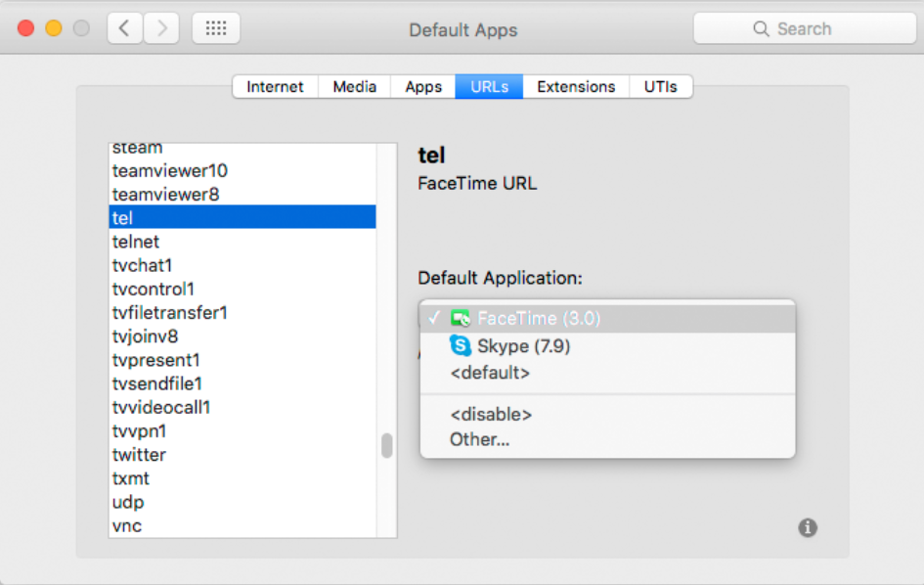Open the Default Application dropdown

click(x=606, y=316)
